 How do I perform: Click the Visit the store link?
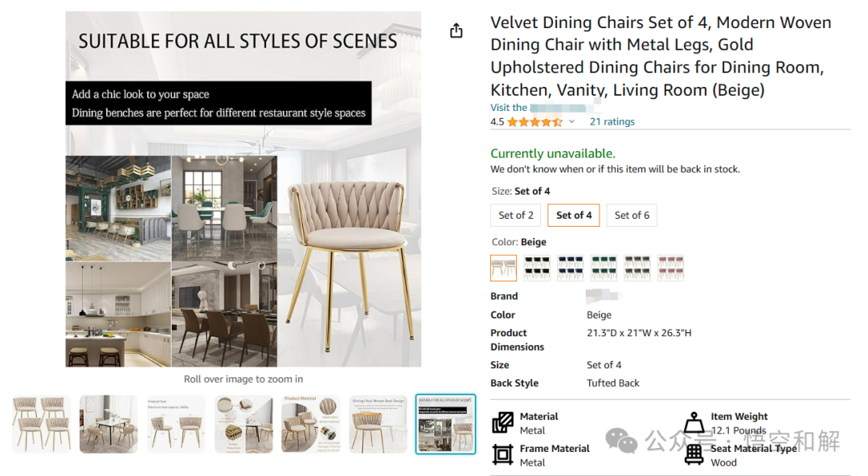click(540, 108)
